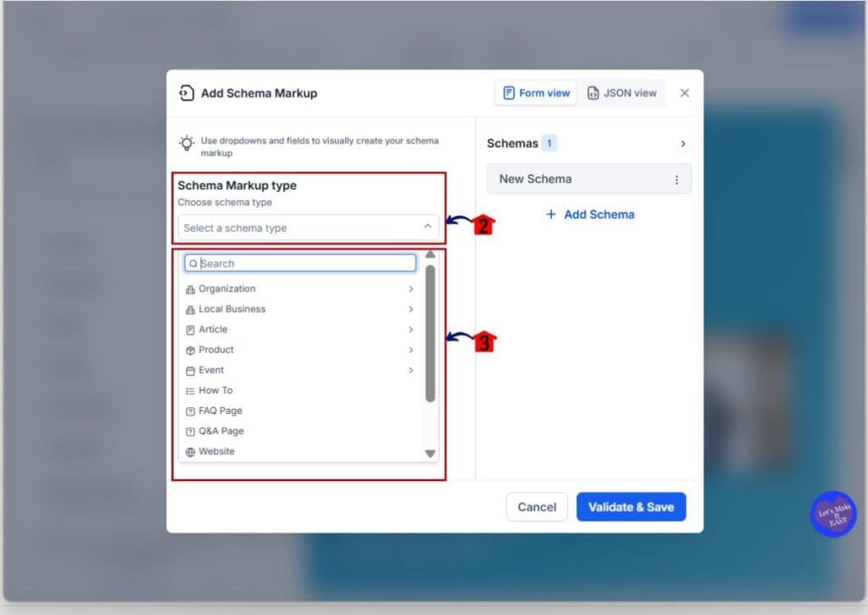
Task: Expand the Organization submenu arrow
Action: pyautogui.click(x=411, y=289)
